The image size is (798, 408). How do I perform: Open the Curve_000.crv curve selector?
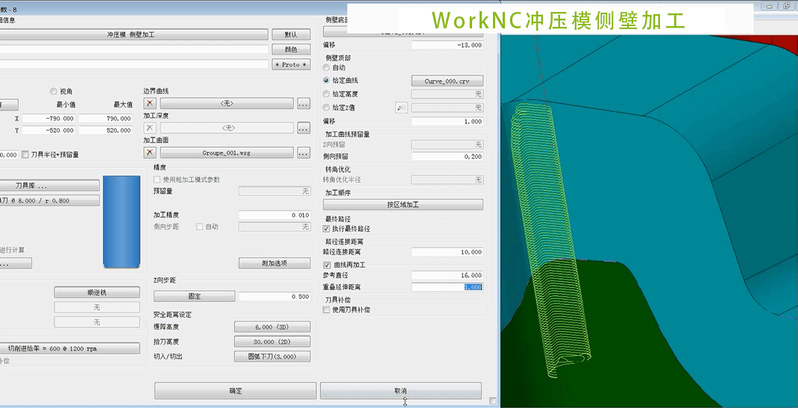click(x=447, y=81)
